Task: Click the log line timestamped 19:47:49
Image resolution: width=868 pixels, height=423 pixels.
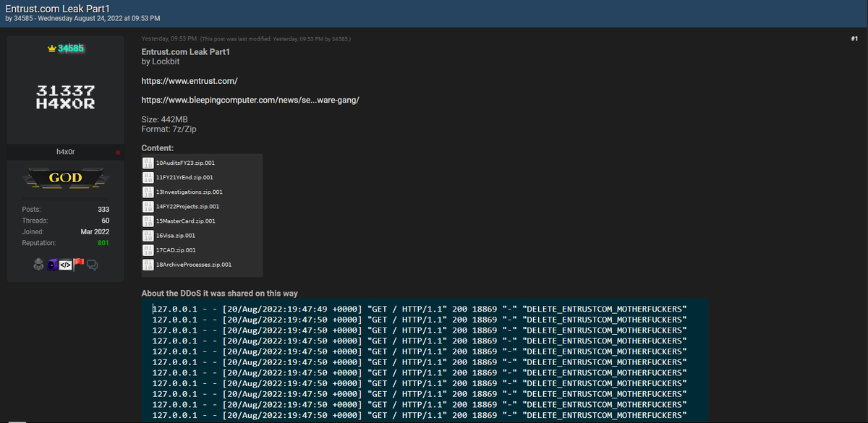Action: point(420,309)
